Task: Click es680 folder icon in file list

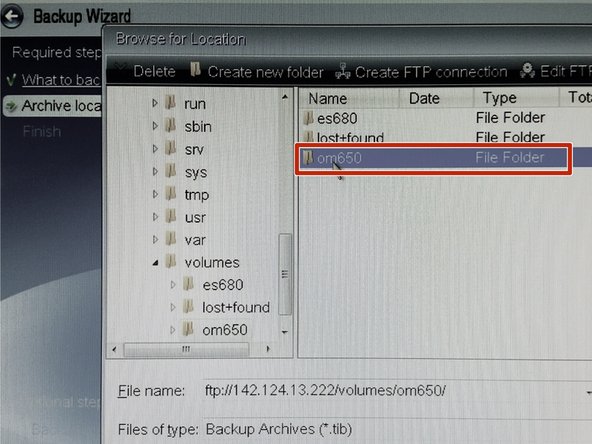Action: 308,117
